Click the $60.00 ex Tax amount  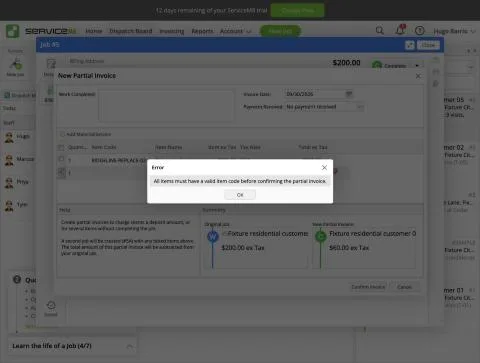(349, 248)
